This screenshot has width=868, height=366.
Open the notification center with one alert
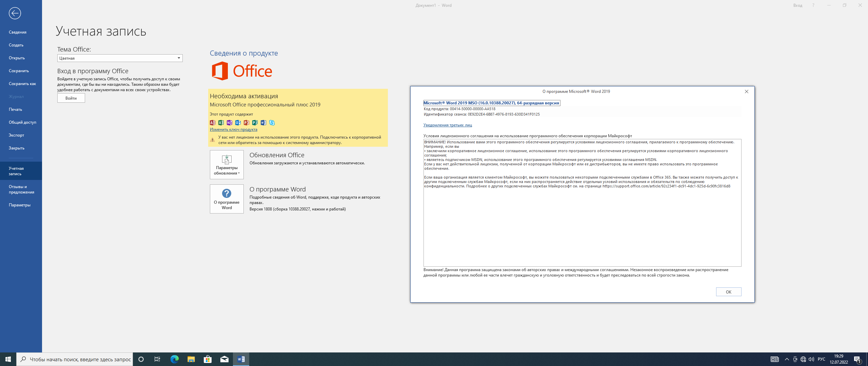(857, 360)
